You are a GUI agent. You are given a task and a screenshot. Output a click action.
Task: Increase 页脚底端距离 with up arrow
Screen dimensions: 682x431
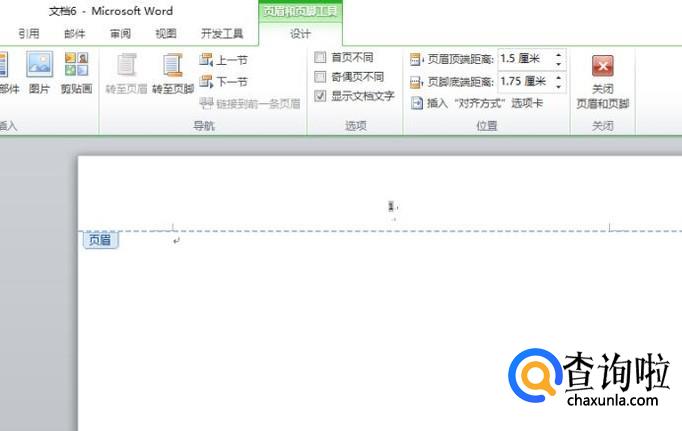559,77
